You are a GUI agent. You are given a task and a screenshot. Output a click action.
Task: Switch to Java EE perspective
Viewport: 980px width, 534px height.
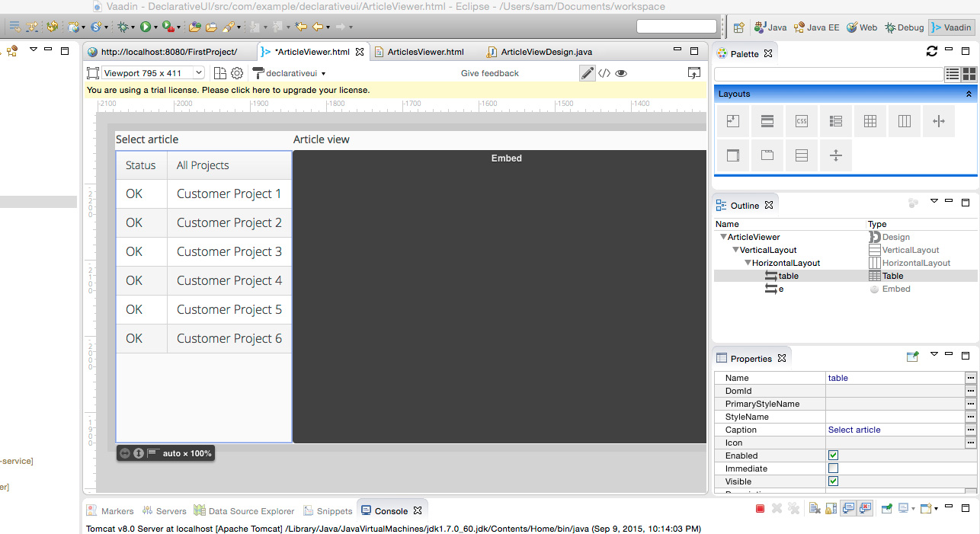click(816, 27)
